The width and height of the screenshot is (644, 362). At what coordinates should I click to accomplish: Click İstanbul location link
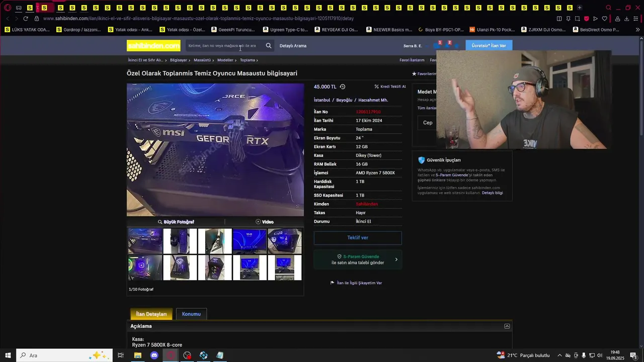(x=322, y=100)
